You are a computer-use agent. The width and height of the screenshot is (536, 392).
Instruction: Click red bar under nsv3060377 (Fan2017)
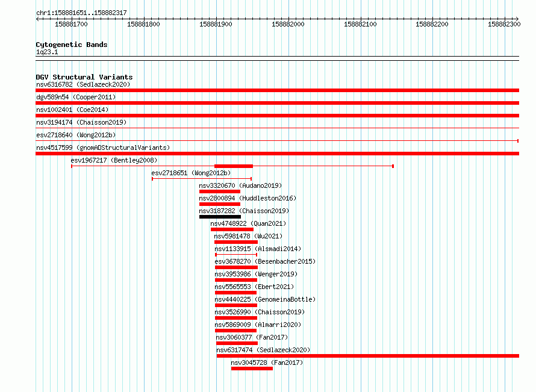[237, 343]
